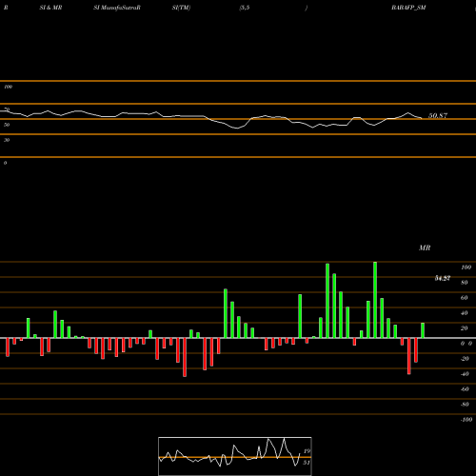Click the 'MR' panel title
This screenshot has height=476, width=476.
[425, 248]
